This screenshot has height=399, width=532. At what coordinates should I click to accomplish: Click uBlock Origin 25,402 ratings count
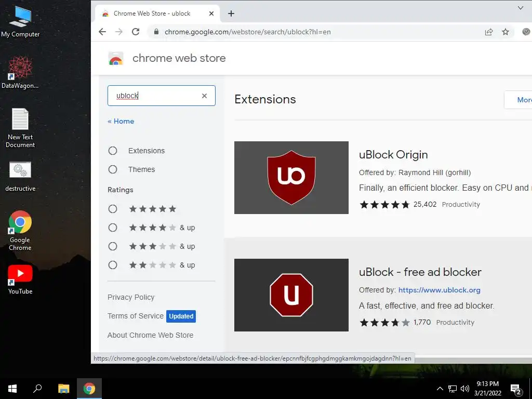[x=425, y=204]
